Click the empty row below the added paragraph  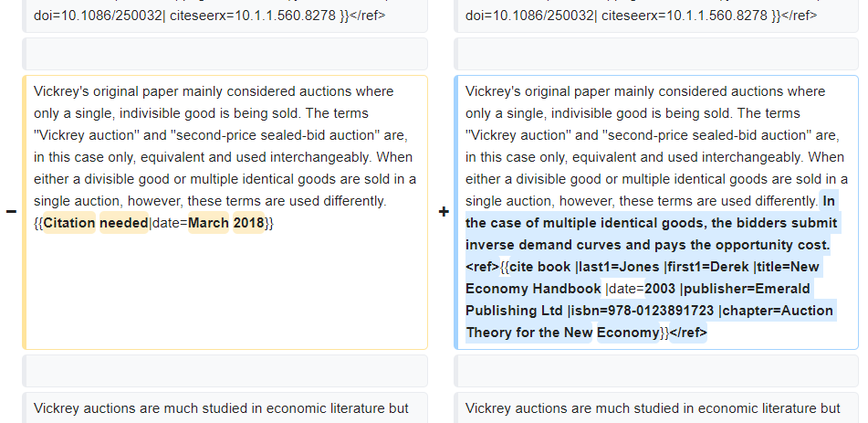pos(656,370)
